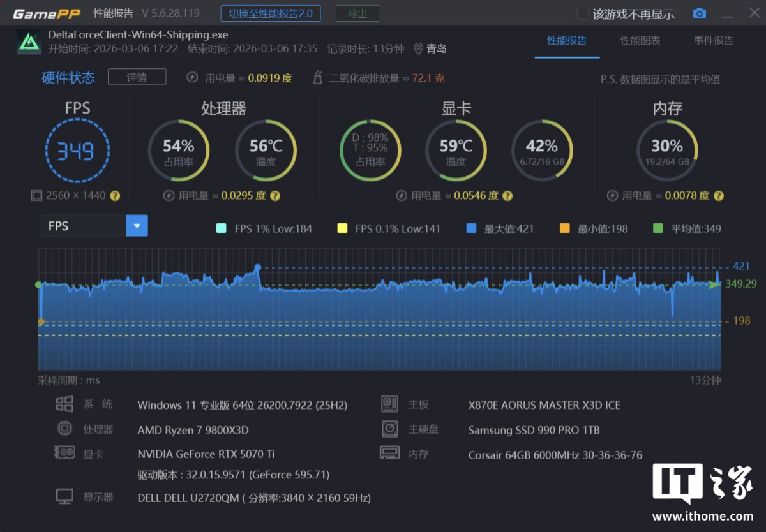Screen dimensions: 766x532
Task: Click the Corsair 64GB 6000MHz memory text
Action: pos(555,455)
